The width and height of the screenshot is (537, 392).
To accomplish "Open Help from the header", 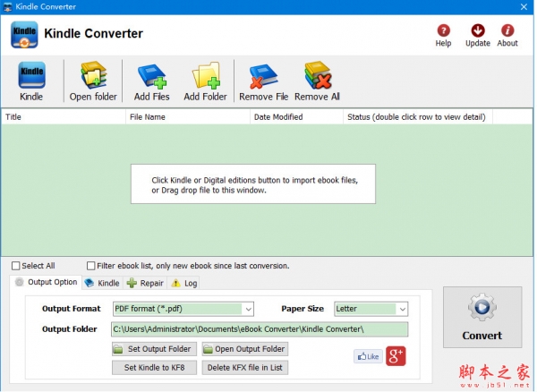I will coord(443,35).
